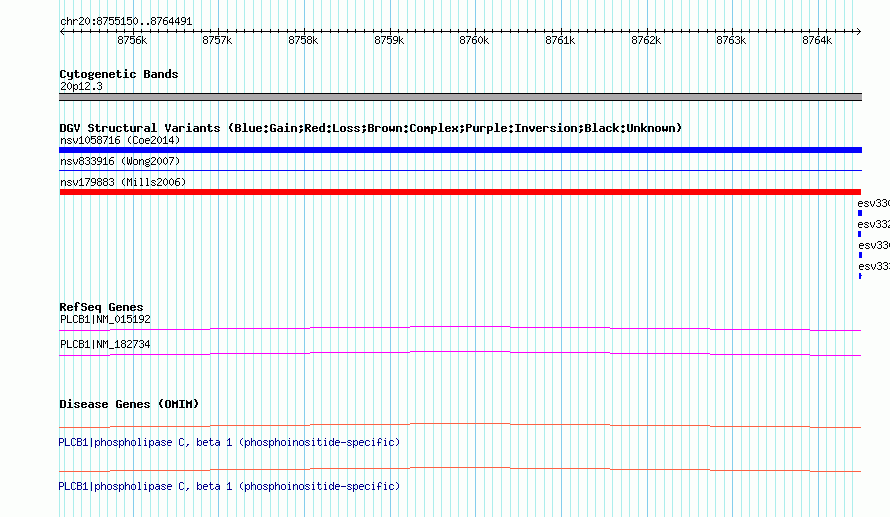Open the nsv1058716 (Coe2014) variant label
This screenshot has height=517, width=890.
120,140
